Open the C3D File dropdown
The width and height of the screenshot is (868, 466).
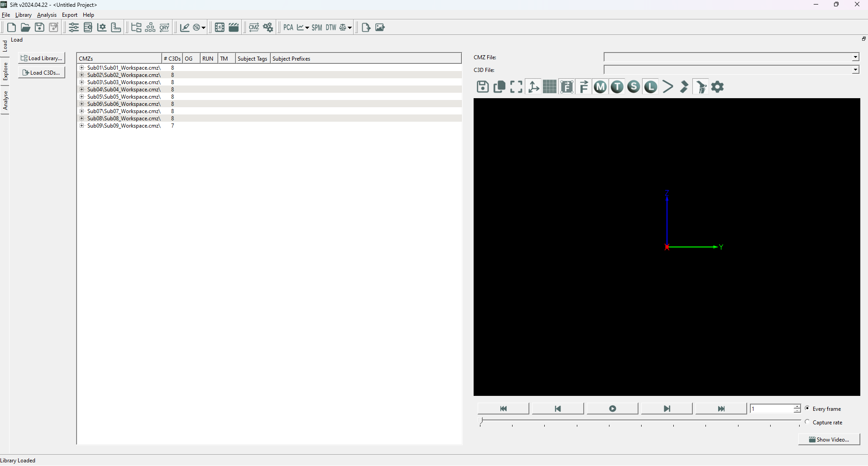[855, 70]
